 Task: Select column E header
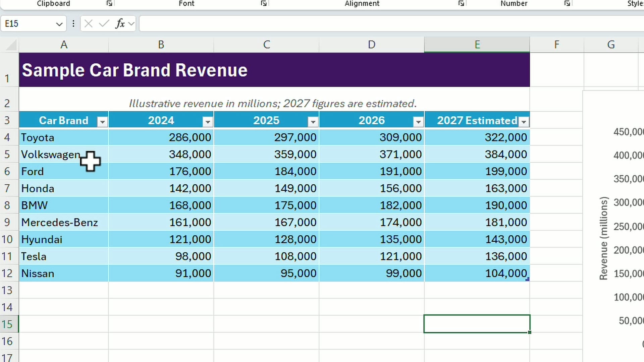tap(477, 45)
